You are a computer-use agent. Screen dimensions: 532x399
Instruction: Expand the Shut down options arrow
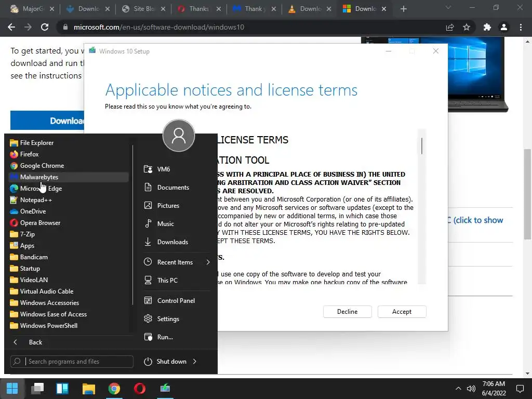(x=195, y=362)
